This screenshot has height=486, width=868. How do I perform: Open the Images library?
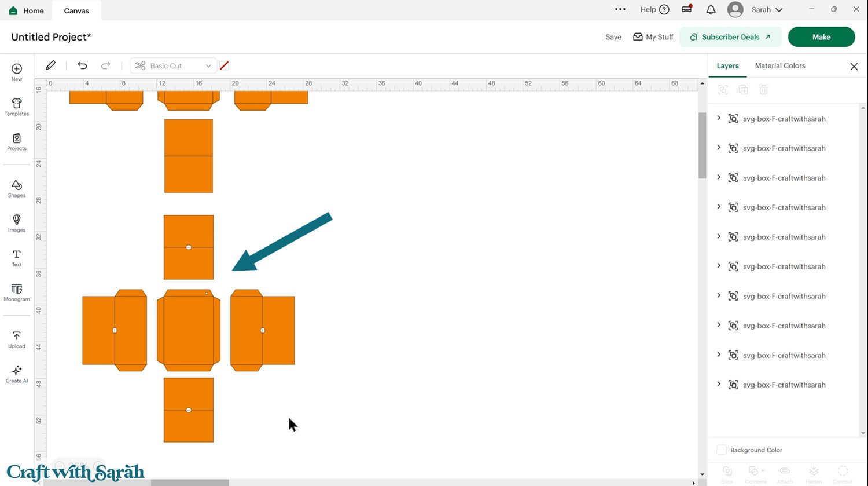click(17, 223)
